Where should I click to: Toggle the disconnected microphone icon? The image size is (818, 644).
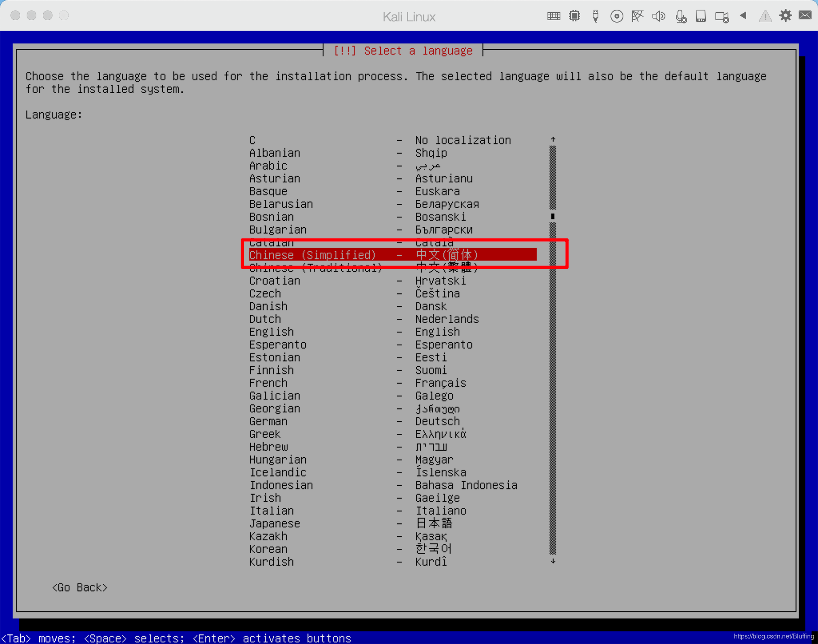click(681, 17)
